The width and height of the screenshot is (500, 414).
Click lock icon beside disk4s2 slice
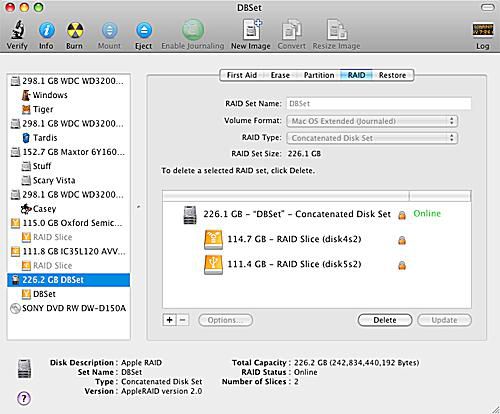coord(402,240)
